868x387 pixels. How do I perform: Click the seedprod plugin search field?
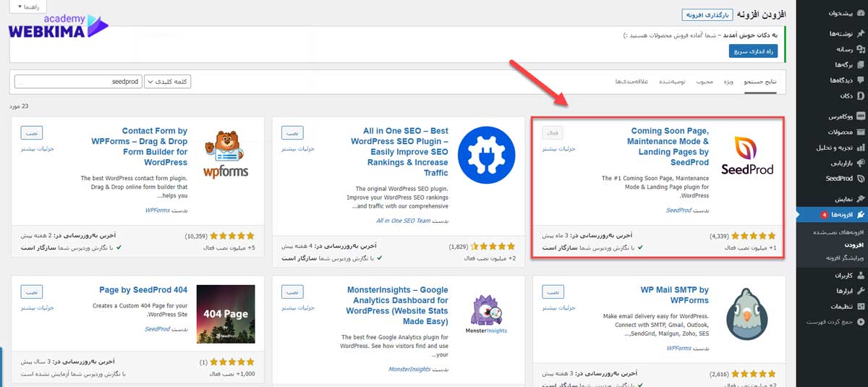(77, 82)
